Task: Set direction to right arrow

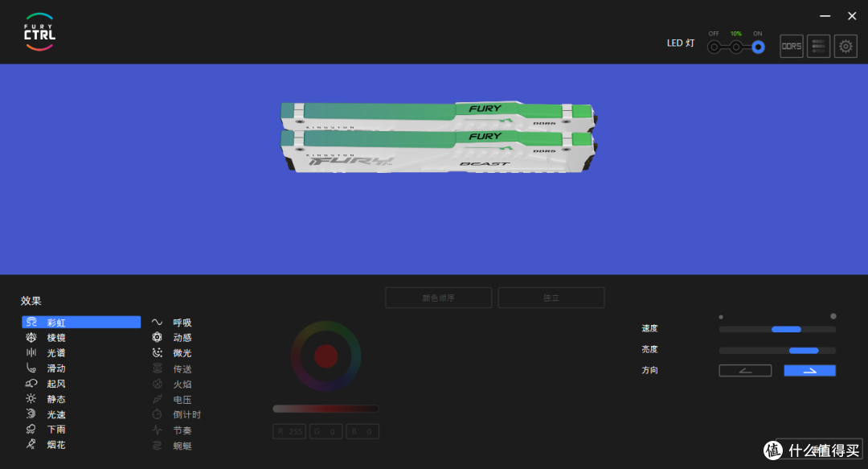Action: [810, 370]
